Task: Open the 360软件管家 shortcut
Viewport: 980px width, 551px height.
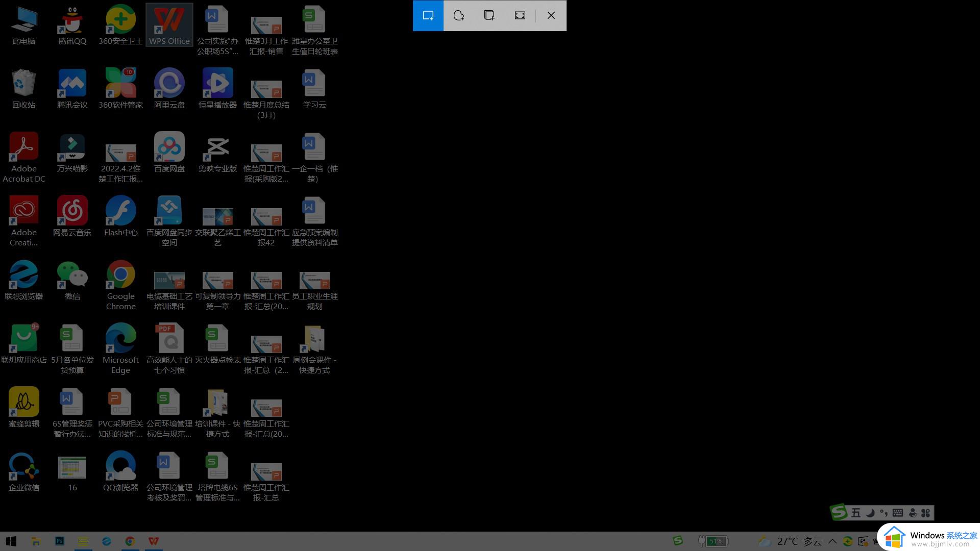Action: pos(120,89)
